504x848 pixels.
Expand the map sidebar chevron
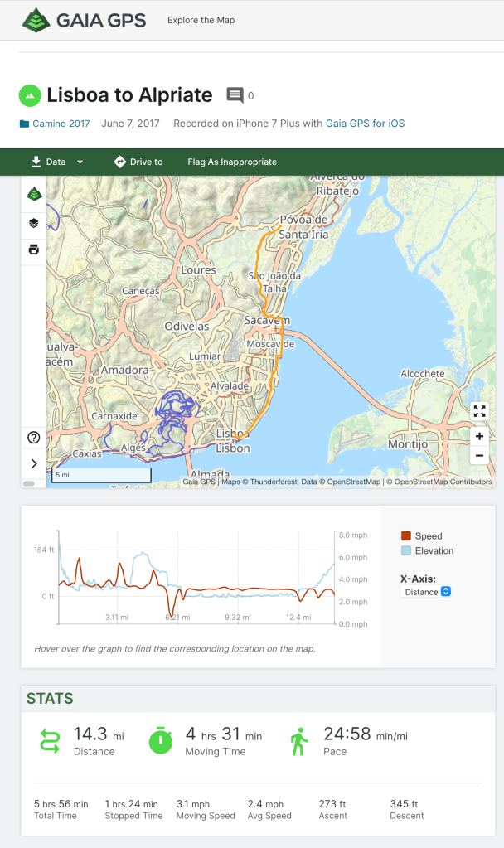[34, 463]
